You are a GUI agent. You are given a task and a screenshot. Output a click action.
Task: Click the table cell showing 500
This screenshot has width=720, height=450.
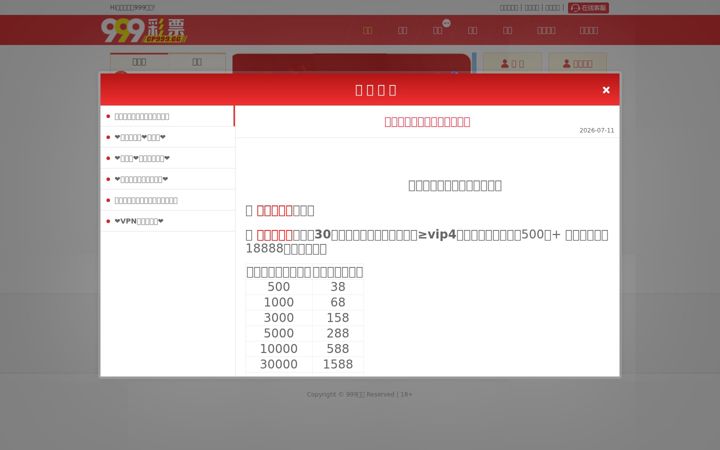(279, 287)
